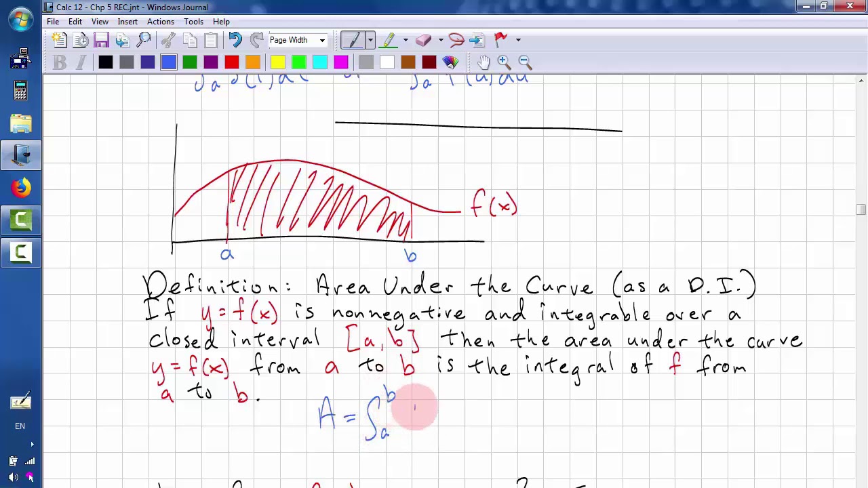The width and height of the screenshot is (868, 488).
Task: Open the File menu
Action: pos(53,22)
